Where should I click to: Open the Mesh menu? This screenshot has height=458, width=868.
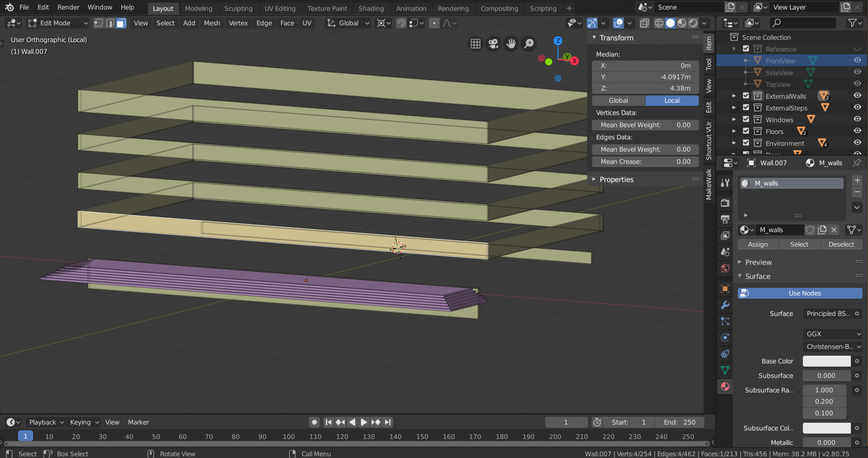212,23
